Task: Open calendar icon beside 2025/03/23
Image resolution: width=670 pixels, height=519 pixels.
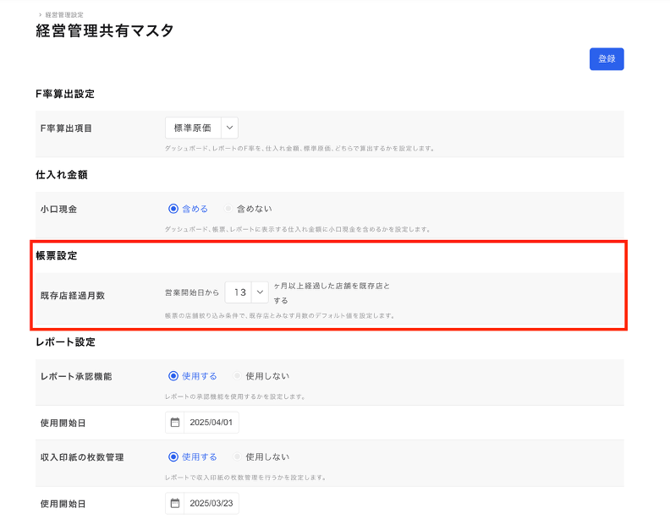Action: coord(175,503)
